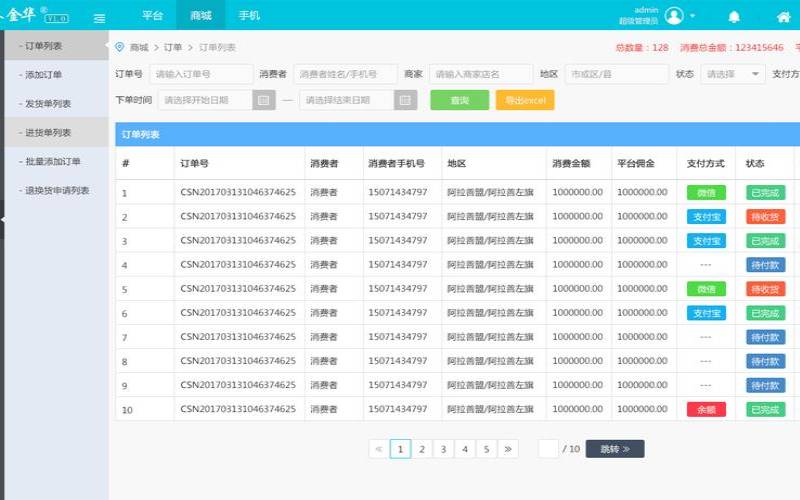Select page 4 in pagination
This screenshot has width=800, height=500.
tap(465, 449)
